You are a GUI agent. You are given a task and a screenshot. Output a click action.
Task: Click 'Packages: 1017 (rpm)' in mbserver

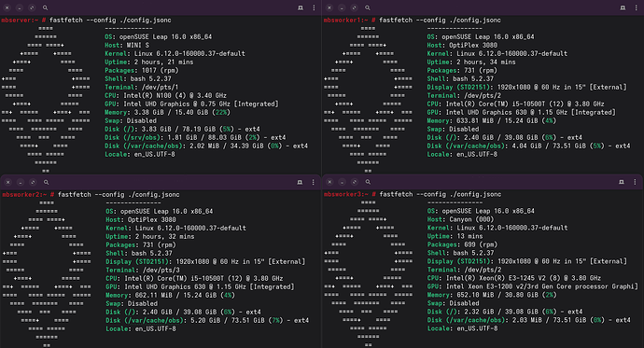tap(142, 71)
